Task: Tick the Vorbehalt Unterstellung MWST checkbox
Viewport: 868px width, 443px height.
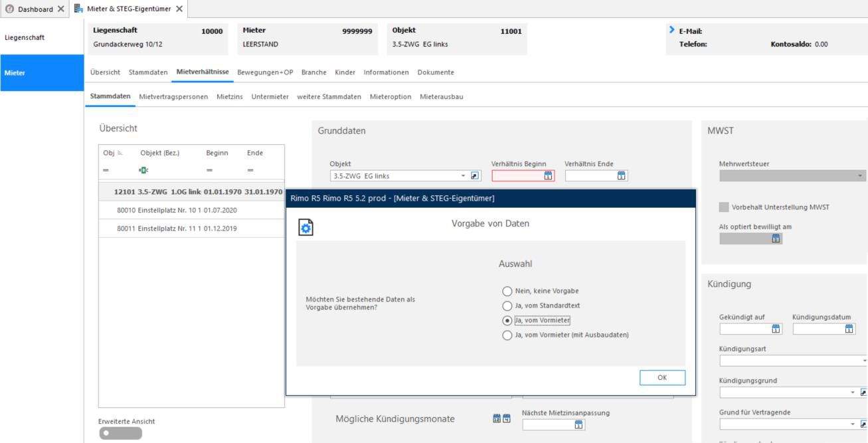Action: click(x=724, y=207)
